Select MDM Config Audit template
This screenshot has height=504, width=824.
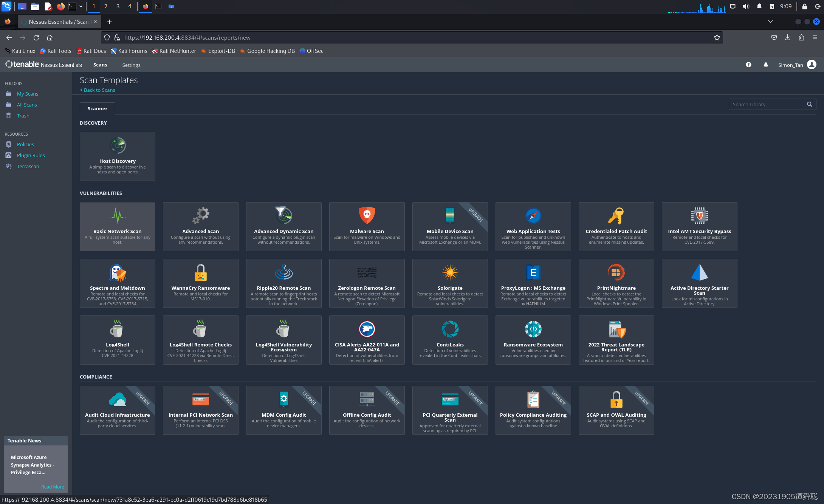pyautogui.click(x=283, y=410)
